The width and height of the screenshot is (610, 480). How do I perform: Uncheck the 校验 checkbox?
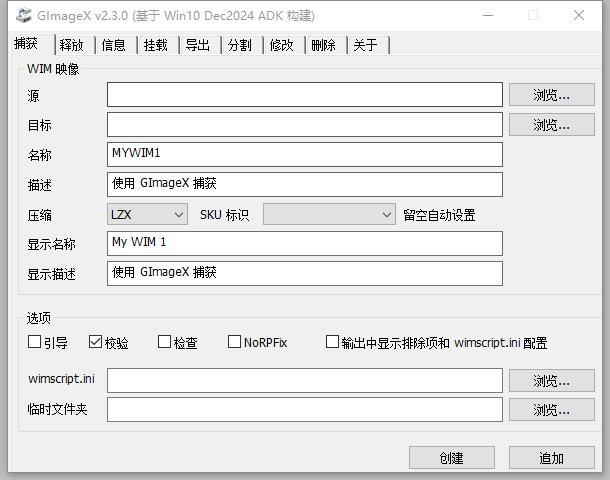point(96,342)
